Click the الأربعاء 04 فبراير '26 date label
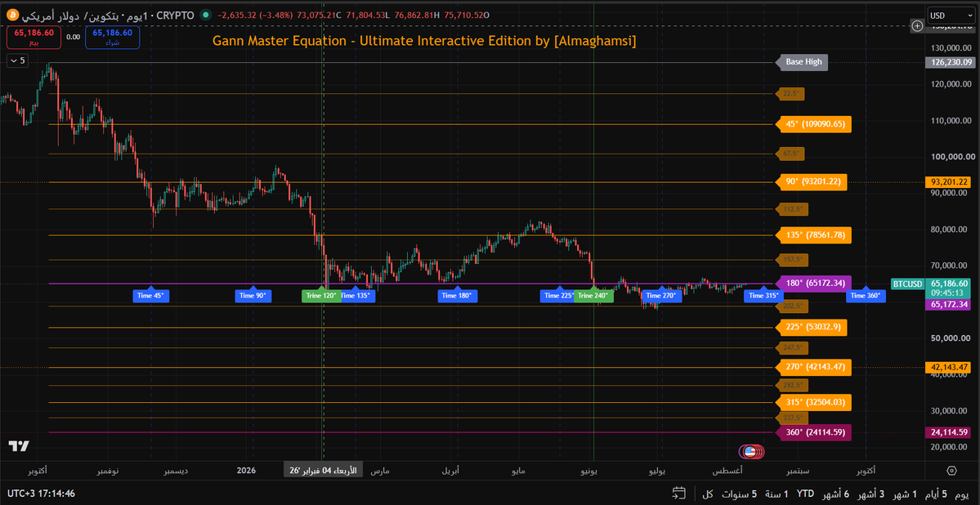 (x=323, y=470)
